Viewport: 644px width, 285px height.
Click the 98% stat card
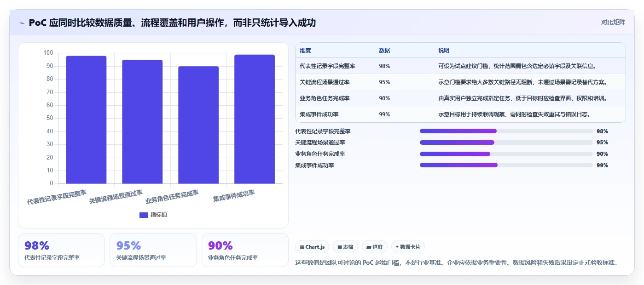[61, 250]
